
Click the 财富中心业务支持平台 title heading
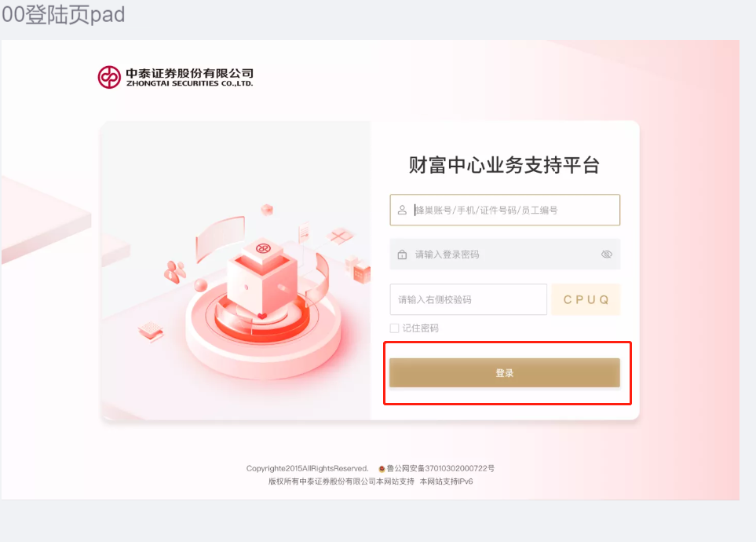click(x=504, y=165)
